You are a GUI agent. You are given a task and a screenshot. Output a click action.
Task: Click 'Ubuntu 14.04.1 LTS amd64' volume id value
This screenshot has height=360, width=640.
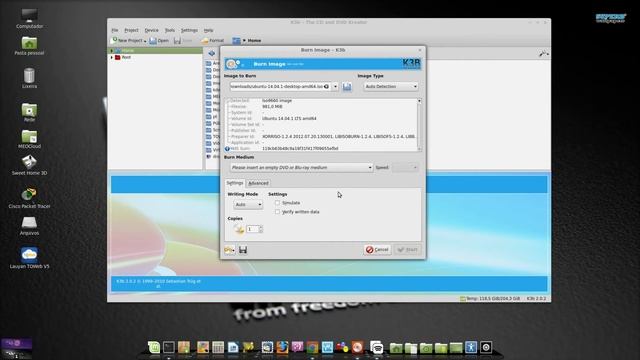click(x=289, y=118)
